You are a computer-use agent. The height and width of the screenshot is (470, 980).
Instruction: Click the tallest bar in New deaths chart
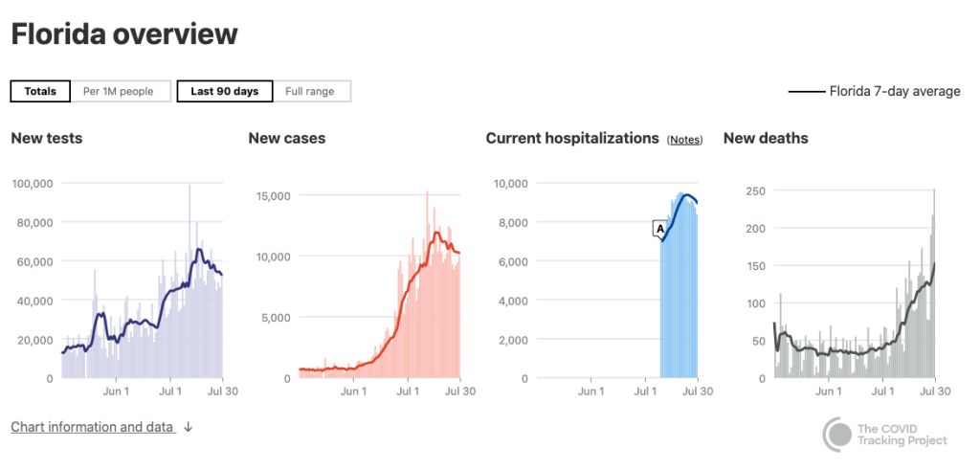click(x=934, y=287)
